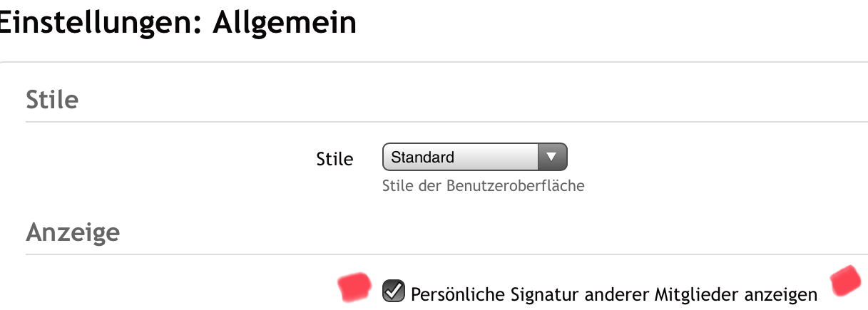This screenshot has width=868, height=310.
Task: Click the 'Standard' text inside the style selector
Action: point(423,157)
